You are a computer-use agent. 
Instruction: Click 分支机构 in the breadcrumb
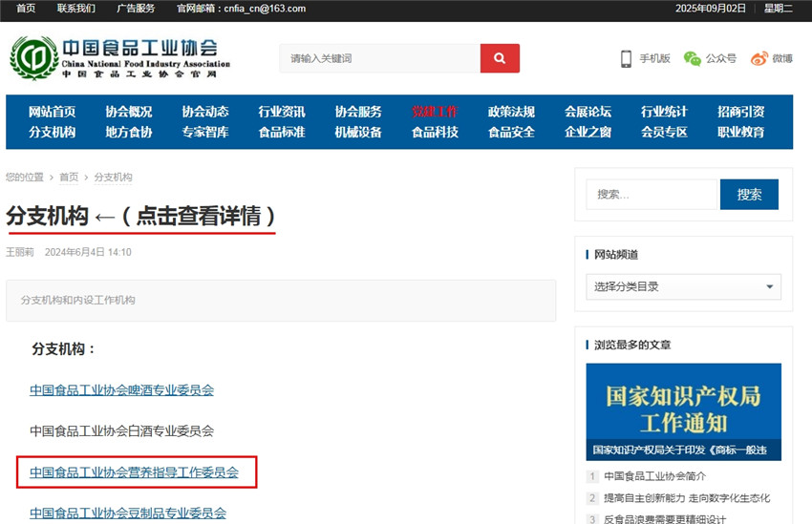pos(113,178)
